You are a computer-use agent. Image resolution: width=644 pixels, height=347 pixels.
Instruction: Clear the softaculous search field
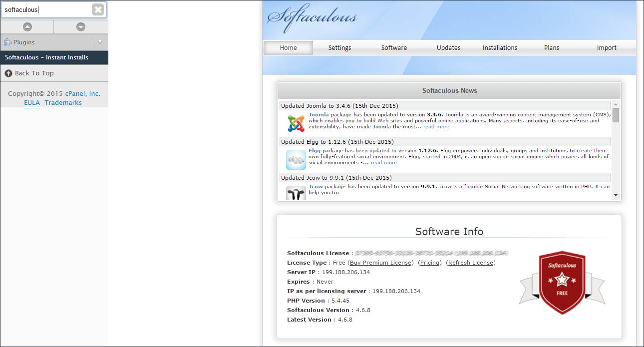(x=98, y=9)
